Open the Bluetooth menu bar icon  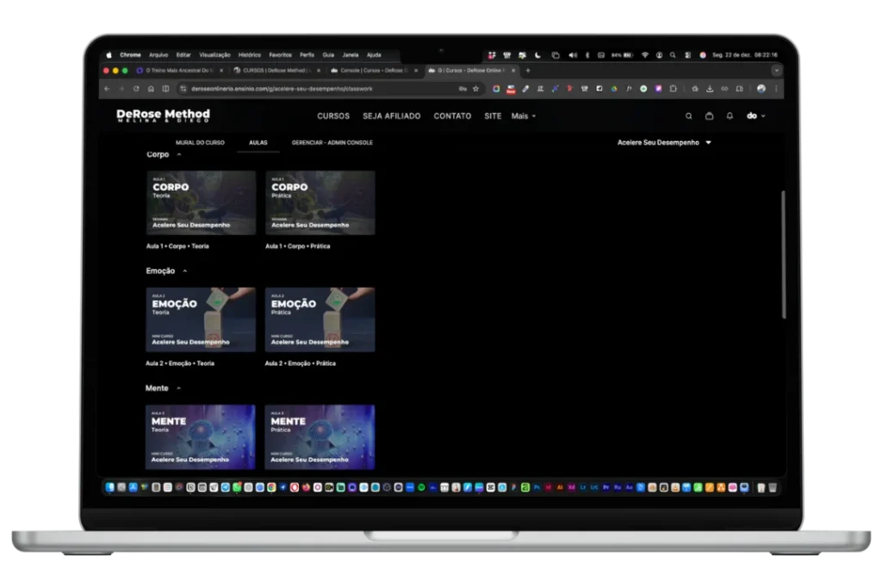pos(587,55)
